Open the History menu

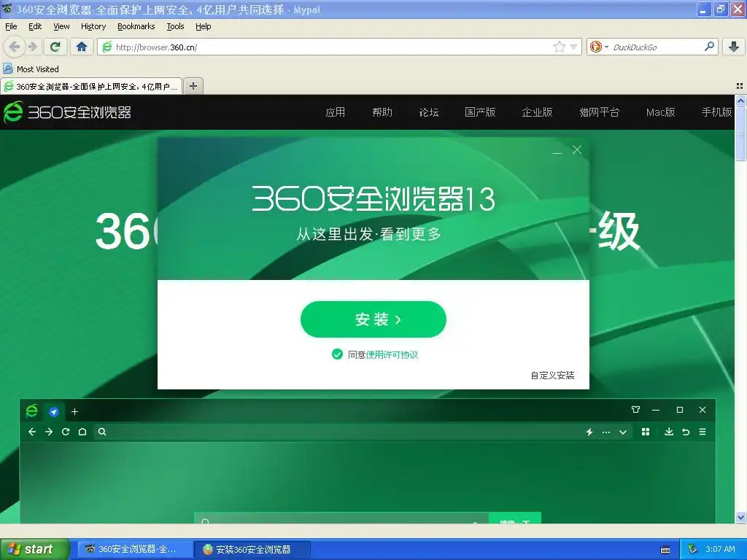93,26
